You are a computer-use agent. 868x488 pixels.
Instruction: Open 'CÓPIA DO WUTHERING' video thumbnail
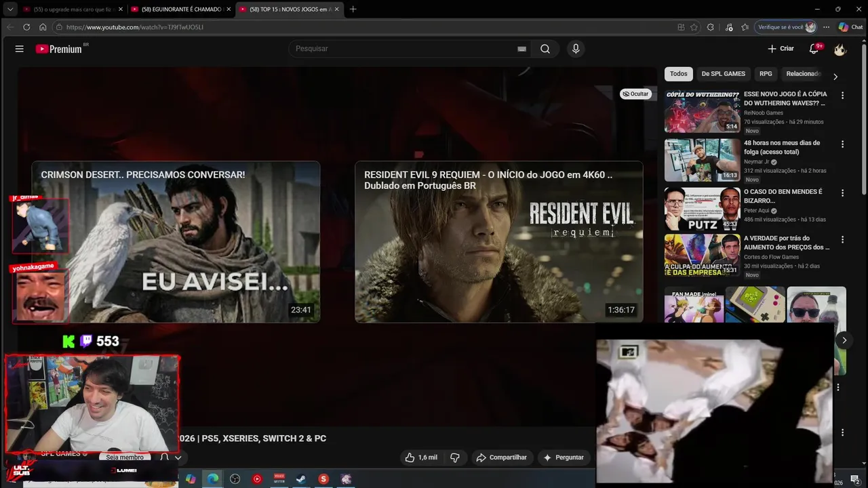702,111
